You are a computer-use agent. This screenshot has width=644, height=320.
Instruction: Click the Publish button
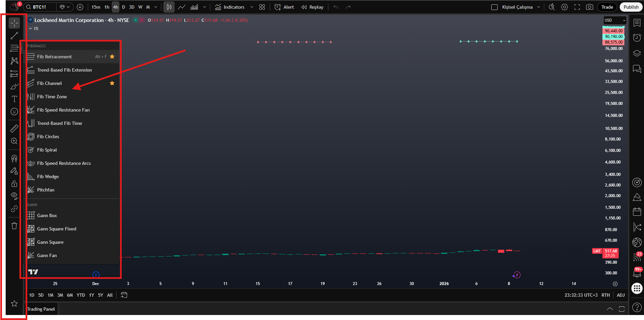coord(631,7)
